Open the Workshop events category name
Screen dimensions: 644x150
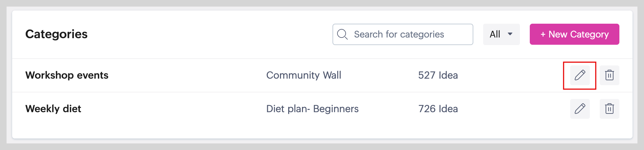67,75
